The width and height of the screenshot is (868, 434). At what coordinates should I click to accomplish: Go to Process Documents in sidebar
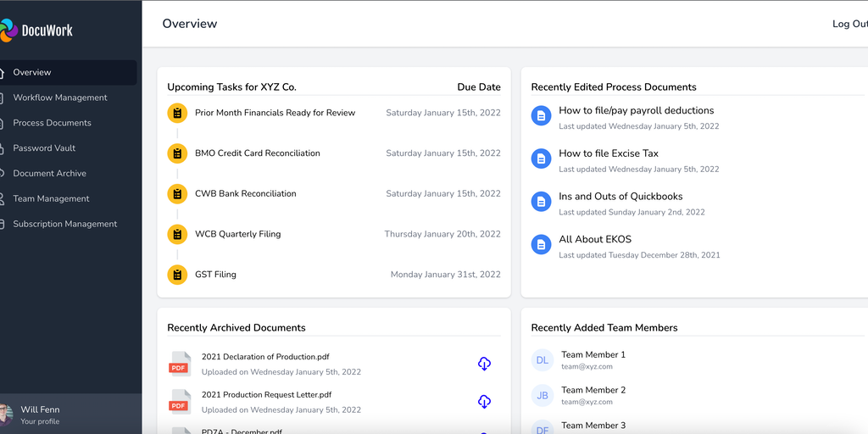tap(52, 123)
